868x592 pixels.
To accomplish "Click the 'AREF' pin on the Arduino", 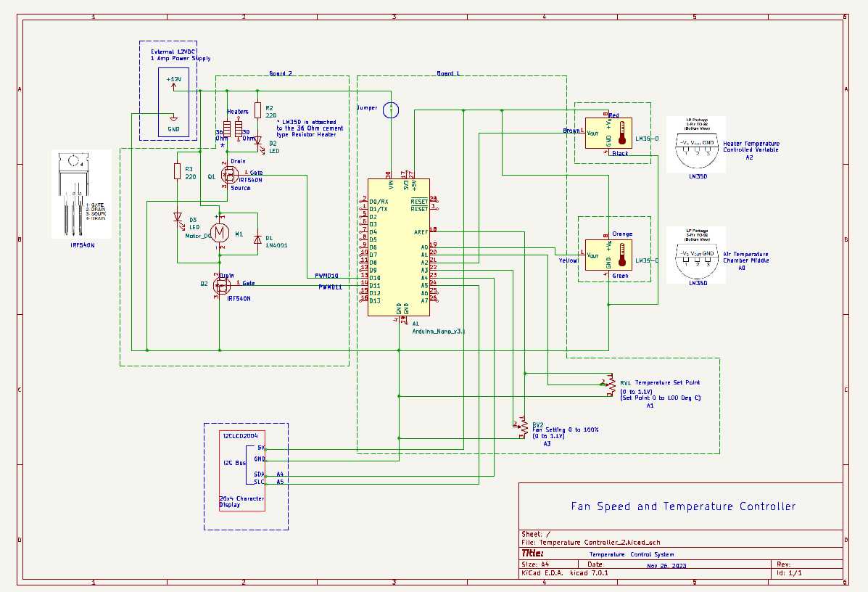I will [x=421, y=232].
